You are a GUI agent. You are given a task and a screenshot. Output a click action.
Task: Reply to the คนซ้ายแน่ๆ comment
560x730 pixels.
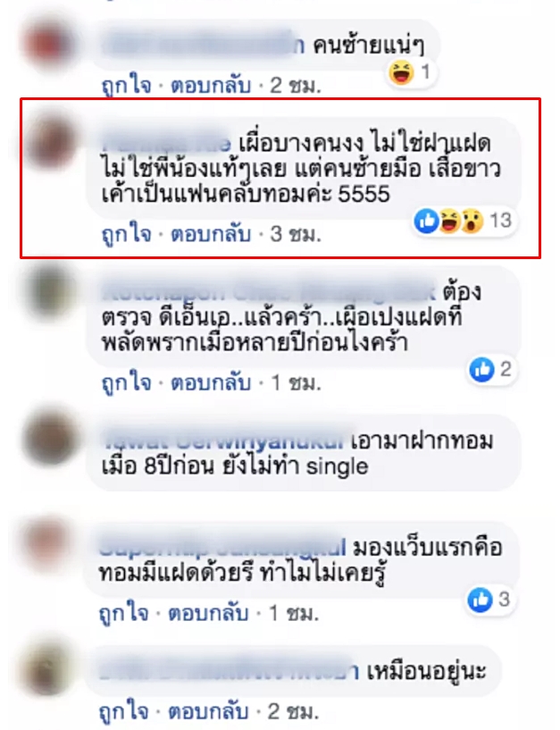point(211,86)
